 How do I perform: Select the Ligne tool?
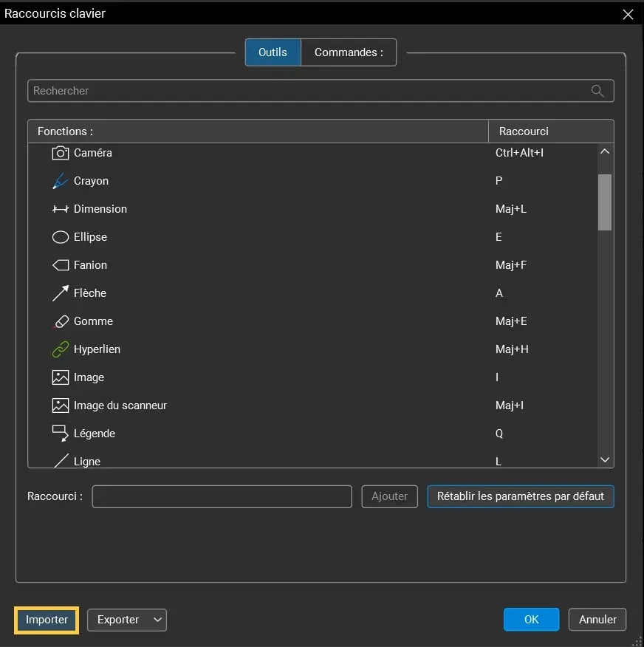pos(86,459)
